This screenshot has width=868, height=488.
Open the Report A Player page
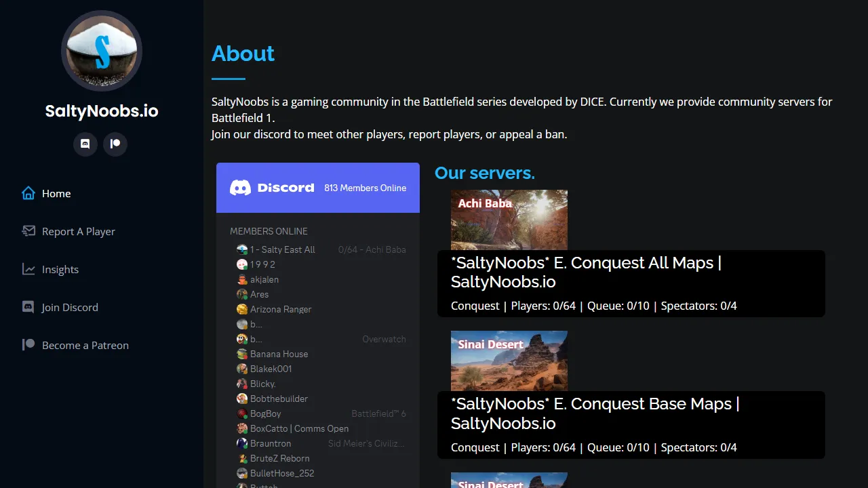(x=77, y=231)
